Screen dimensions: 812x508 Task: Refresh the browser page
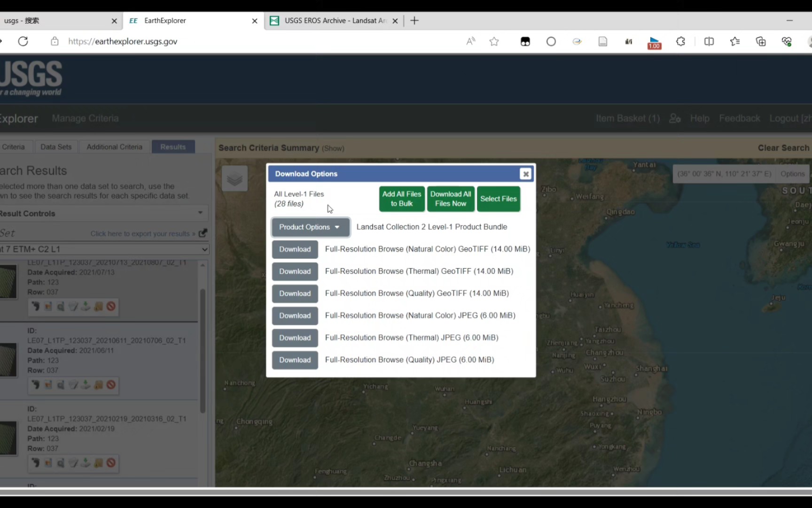pos(23,41)
